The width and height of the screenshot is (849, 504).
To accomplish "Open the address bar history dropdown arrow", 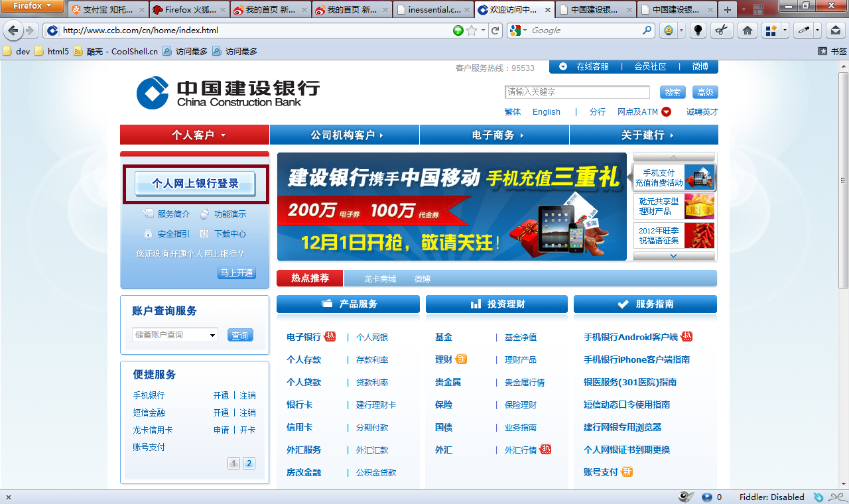I will (482, 31).
